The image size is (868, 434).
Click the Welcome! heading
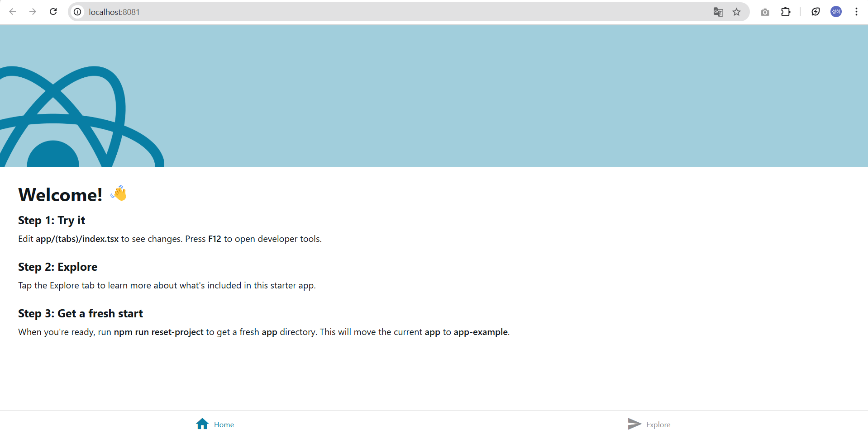(60, 195)
